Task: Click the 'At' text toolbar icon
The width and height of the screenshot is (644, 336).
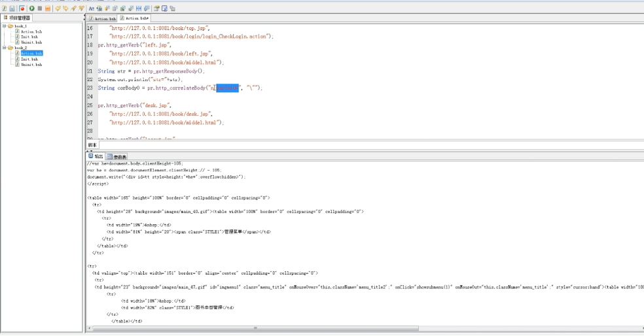Action: 91,8
